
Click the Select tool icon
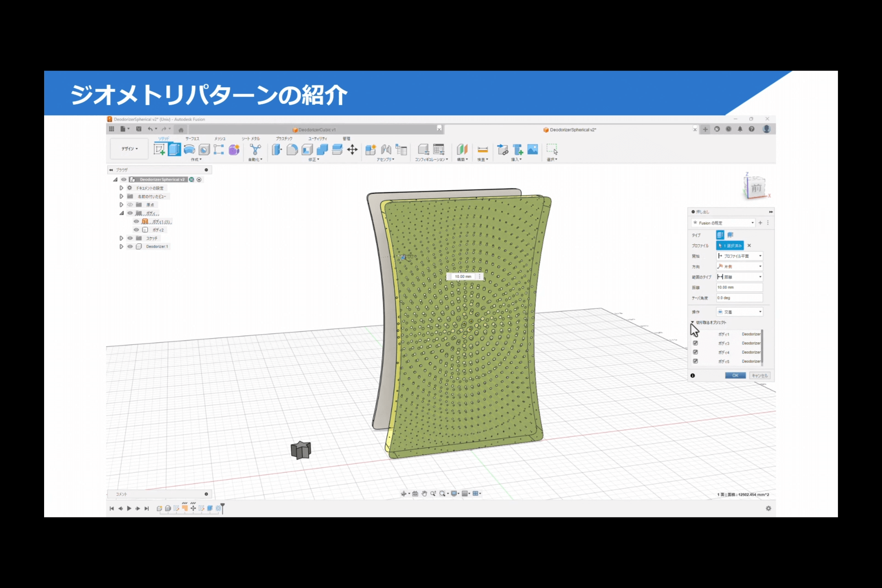coord(552,149)
